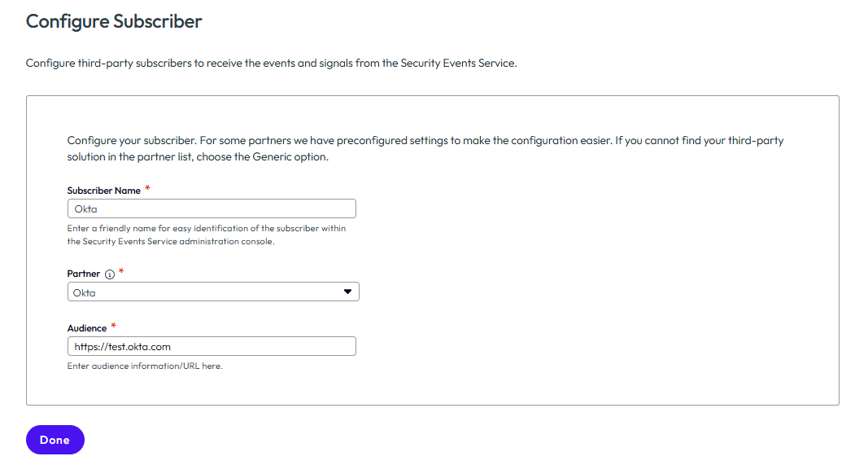Click the Partner label text
868x465 pixels.
[84, 274]
